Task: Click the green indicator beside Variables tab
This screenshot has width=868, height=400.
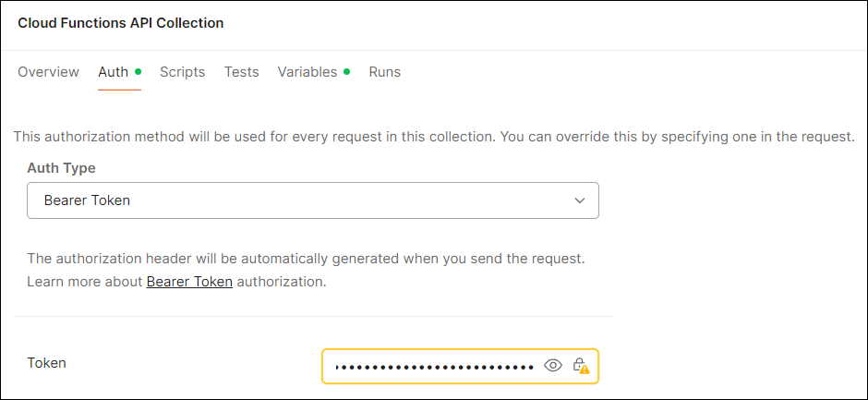Action: (x=346, y=71)
